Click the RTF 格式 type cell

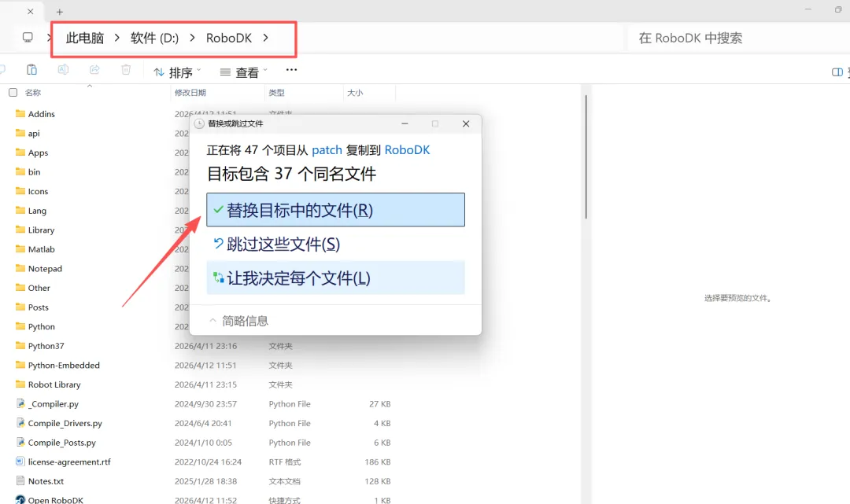tap(285, 462)
